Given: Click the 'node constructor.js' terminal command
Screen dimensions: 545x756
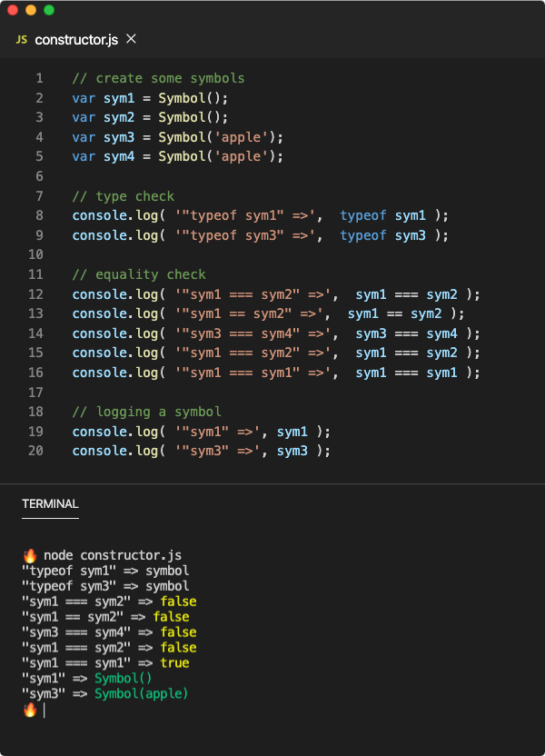Looking at the screenshot, I should [x=113, y=555].
